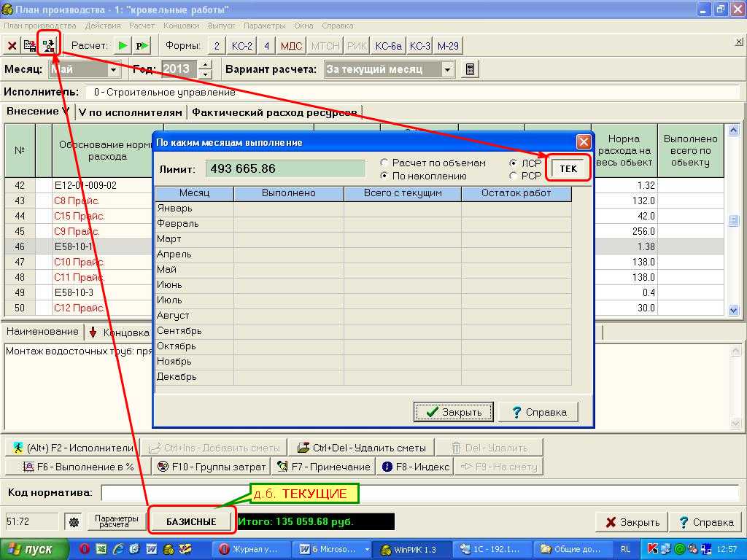Open the М-29 form
The height and width of the screenshot is (560, 747).
pyautogui.click(x=448, y=46)
